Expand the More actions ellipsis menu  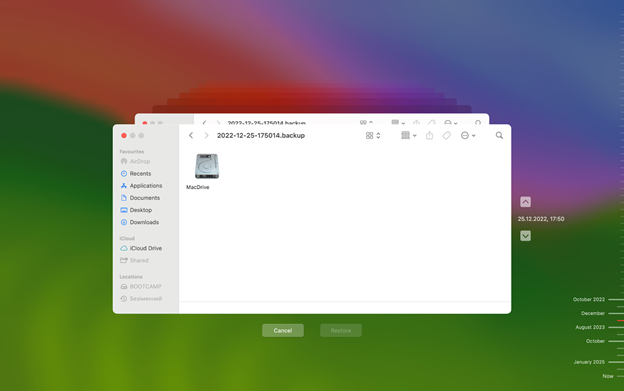[x=468, y=136]
